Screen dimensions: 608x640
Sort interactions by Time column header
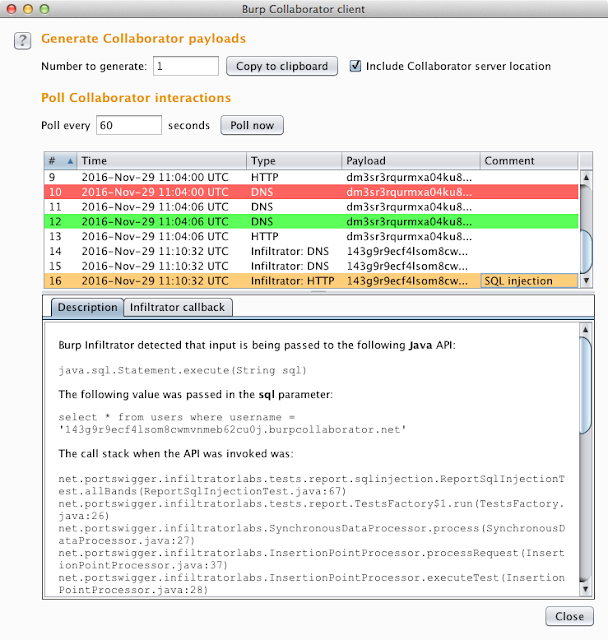pyautogui.click(x=162, y=161)
